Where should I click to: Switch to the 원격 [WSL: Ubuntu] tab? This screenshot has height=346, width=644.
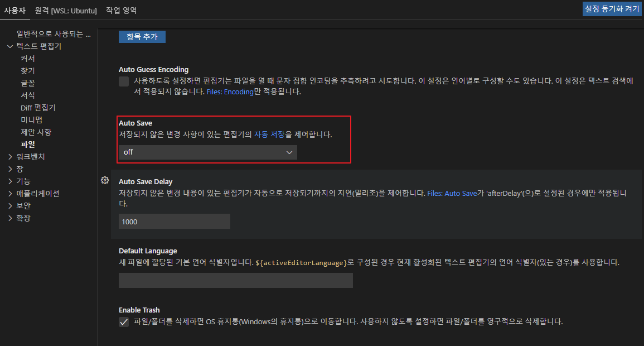[x=66, y=10]
